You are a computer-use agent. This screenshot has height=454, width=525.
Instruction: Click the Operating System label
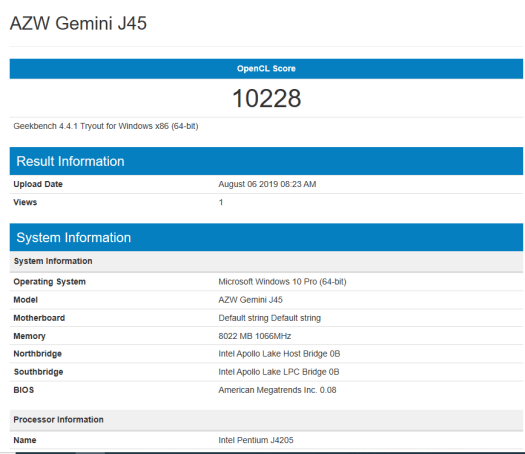(50, 282)
